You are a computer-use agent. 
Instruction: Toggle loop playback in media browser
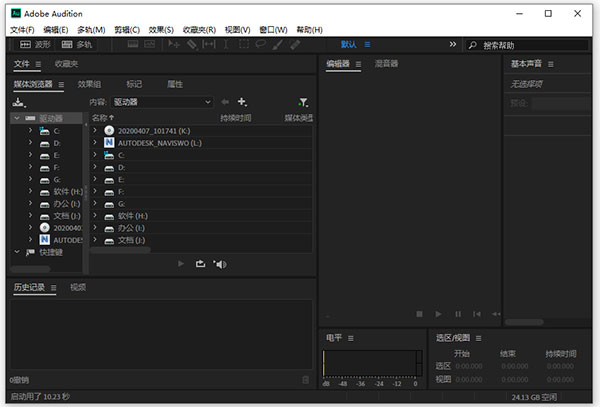201,264
